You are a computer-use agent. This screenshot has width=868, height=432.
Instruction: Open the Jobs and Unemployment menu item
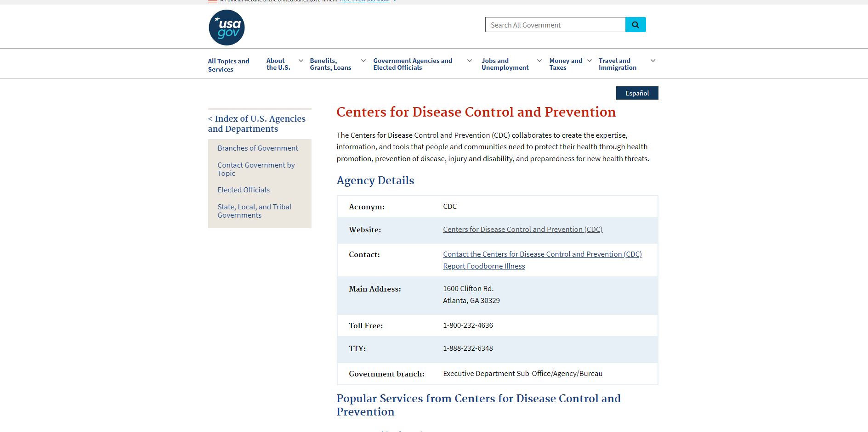[505, 64]
